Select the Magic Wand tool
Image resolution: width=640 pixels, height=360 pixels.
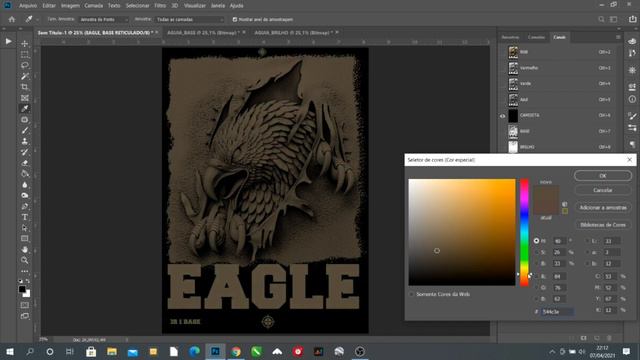point(25,76)
